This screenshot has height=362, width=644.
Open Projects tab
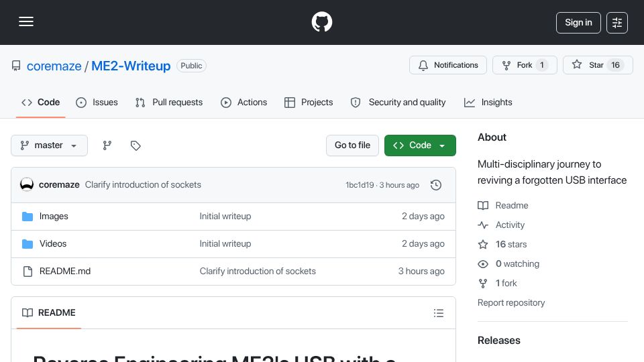click(309, 102)
